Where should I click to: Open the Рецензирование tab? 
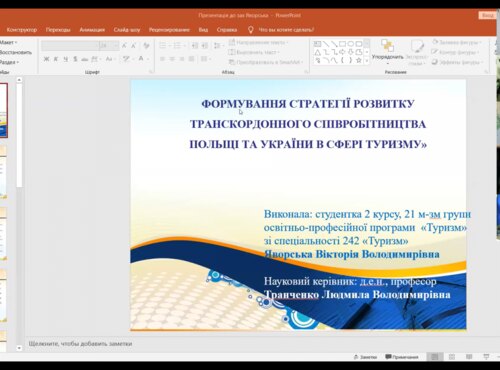pos(169,30)
